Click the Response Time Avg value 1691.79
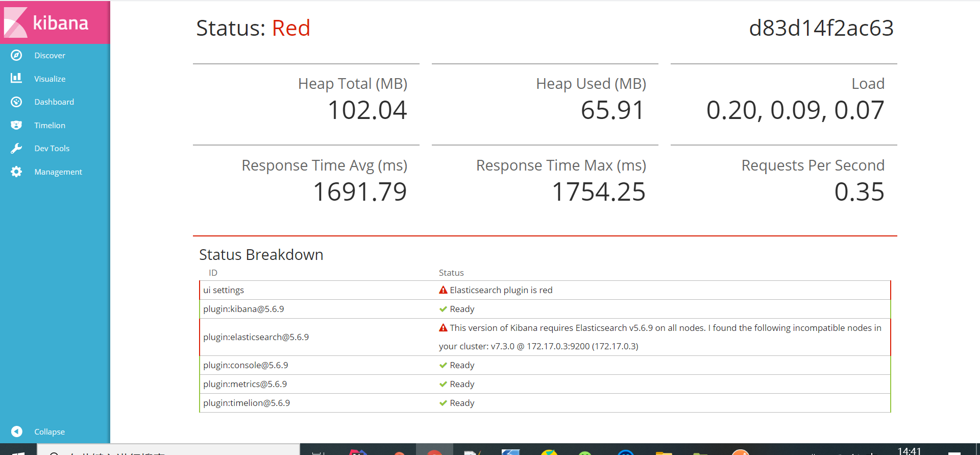The height and width of the screenshot is (455, 980). click(360, 191)
